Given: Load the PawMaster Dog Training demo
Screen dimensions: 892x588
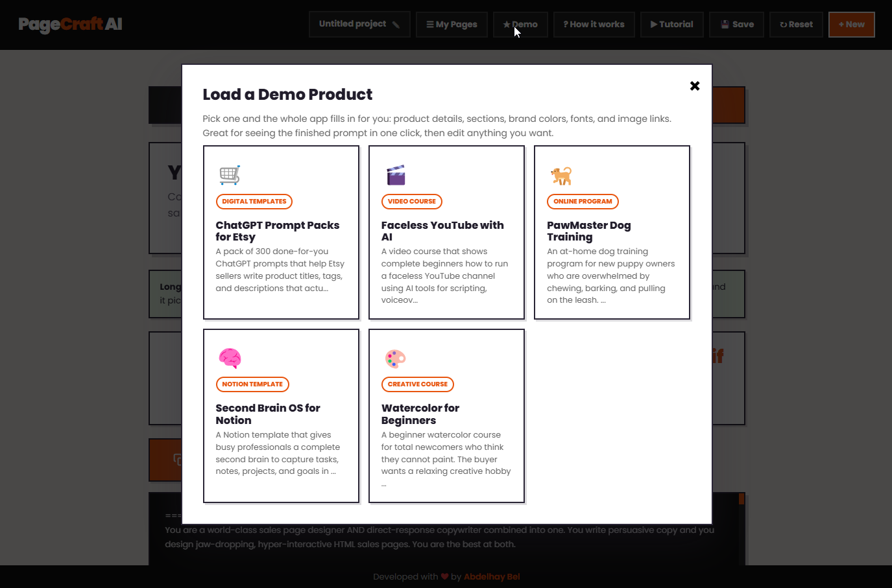Looking at the screenshot, I should 612,232.
